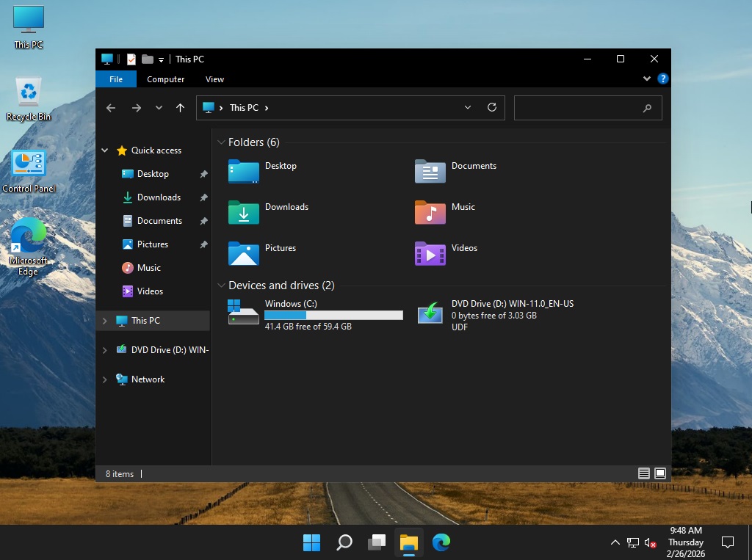752x560 pixels.
Task: Open the Videos folder in main pane
Action: click(430, 253)
